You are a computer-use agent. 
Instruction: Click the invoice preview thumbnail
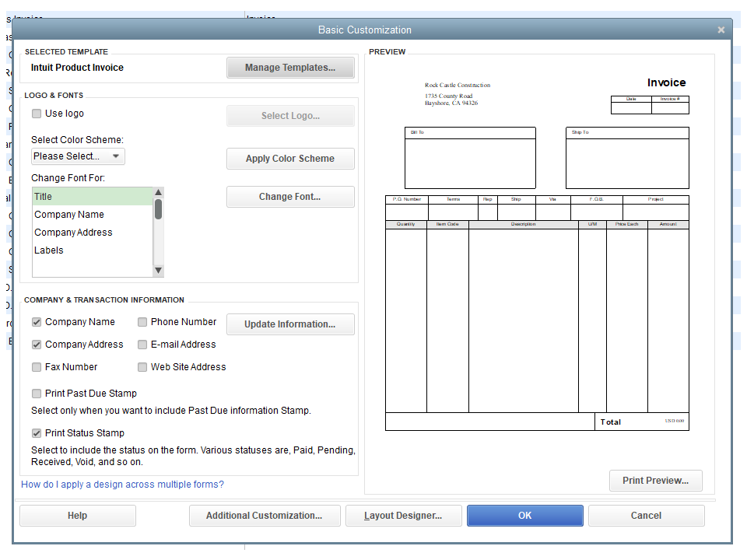[x=537, y=255]
